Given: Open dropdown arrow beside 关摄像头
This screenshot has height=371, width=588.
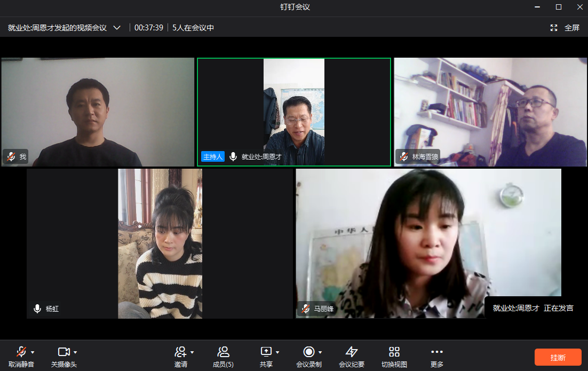Looking at the screenshot, I should (75, 352).
